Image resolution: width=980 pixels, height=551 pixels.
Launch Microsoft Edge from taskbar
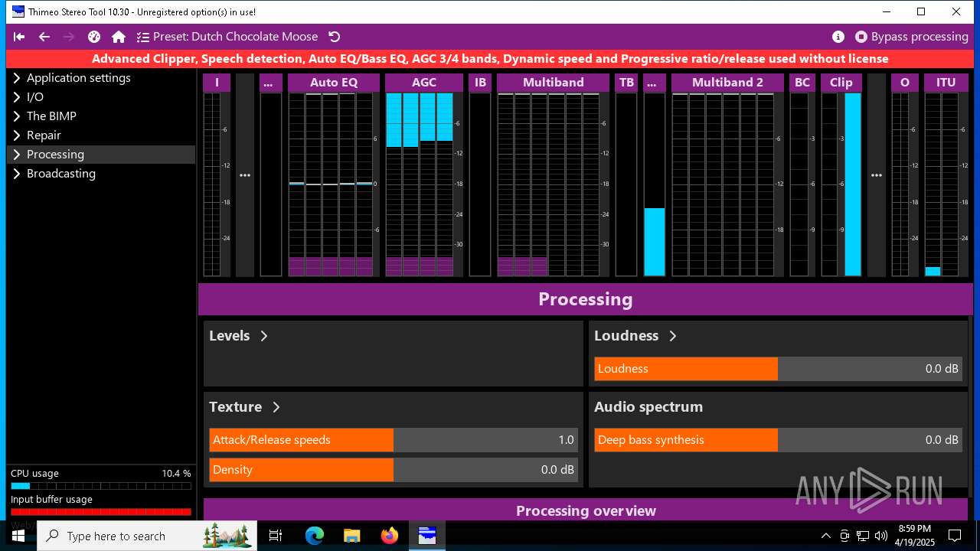click(315, 536)
